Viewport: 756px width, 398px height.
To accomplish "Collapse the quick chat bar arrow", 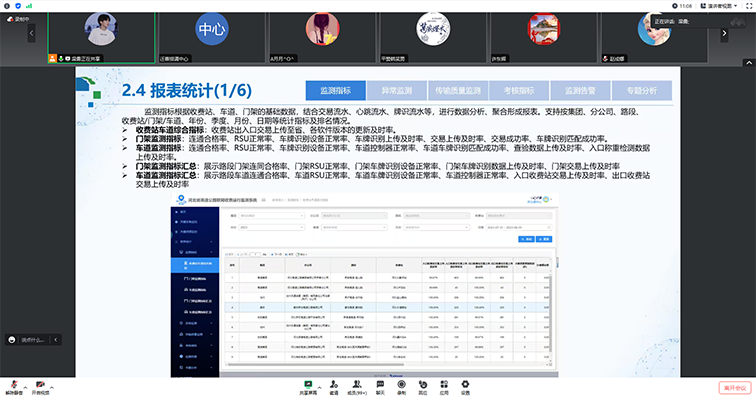I will pos(55,340).
